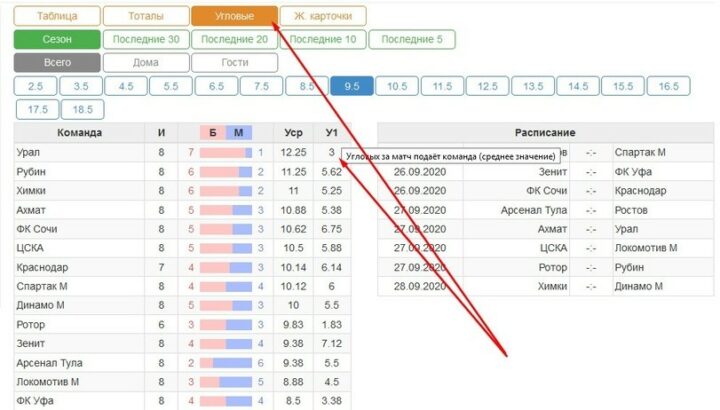This screenshot has height=410, width=720.
Task: Click Урал's 12.25 average value
Action: [x=293, y=152]
